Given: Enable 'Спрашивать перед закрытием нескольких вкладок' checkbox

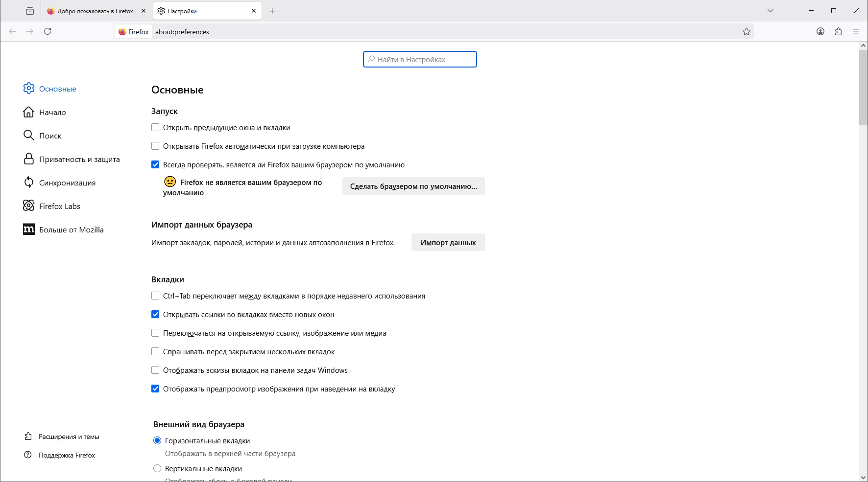Looking at the screenshot, I should click(x=155, y=351).
